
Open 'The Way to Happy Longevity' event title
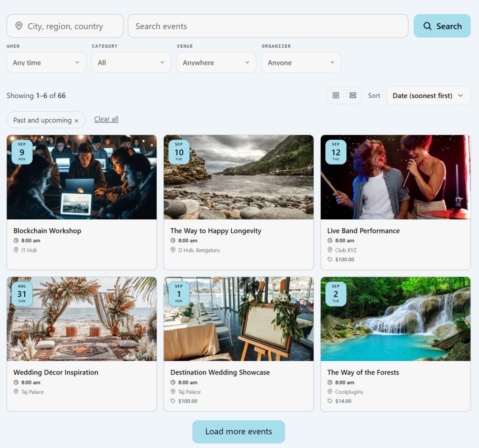[216, 231]
